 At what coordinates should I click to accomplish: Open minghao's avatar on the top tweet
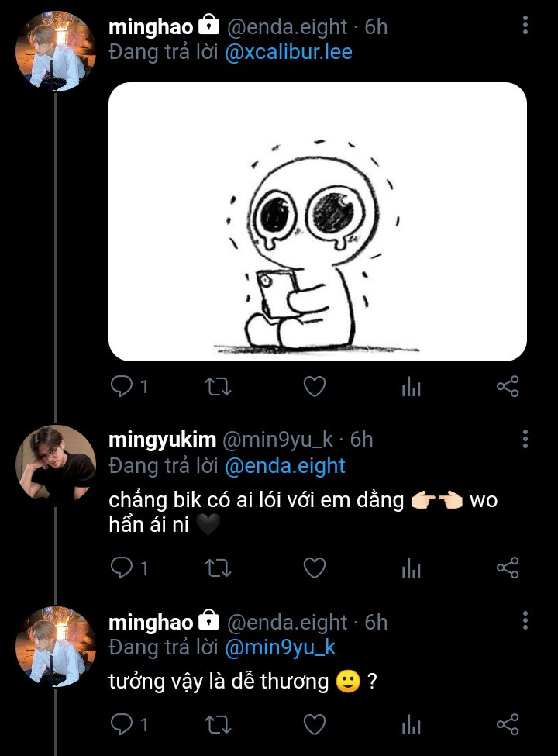pos(56,51)
